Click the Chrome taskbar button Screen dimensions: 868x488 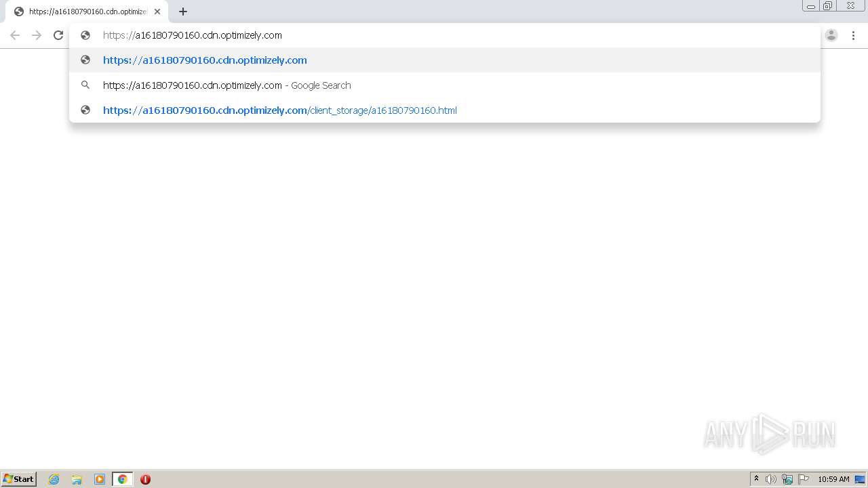coord(123,479)
